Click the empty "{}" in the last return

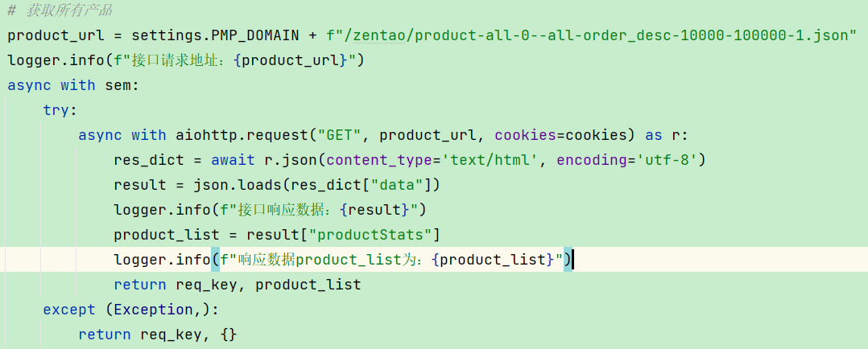(228, 335)
